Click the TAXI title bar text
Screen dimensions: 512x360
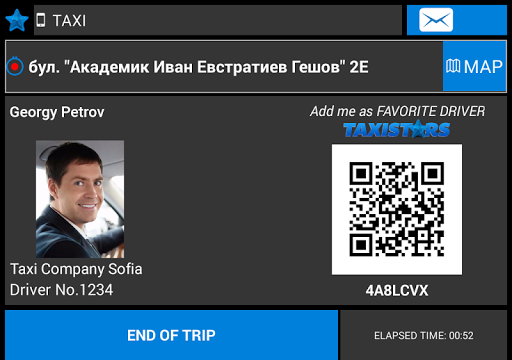click(69, 21)
